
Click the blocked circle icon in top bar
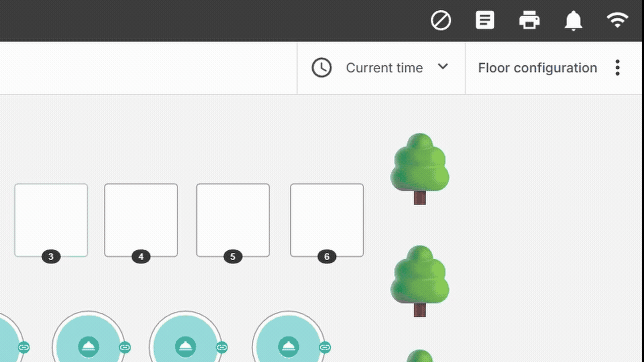pos(441,20)
